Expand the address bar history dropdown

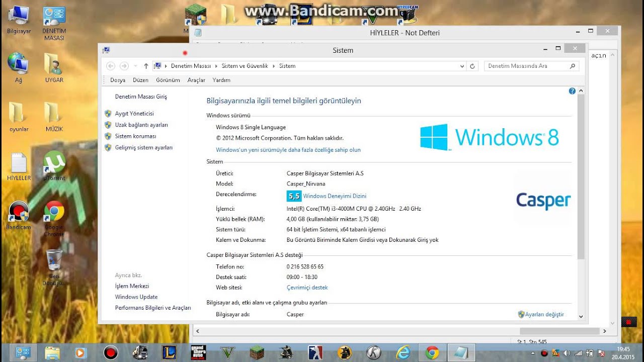462,66
